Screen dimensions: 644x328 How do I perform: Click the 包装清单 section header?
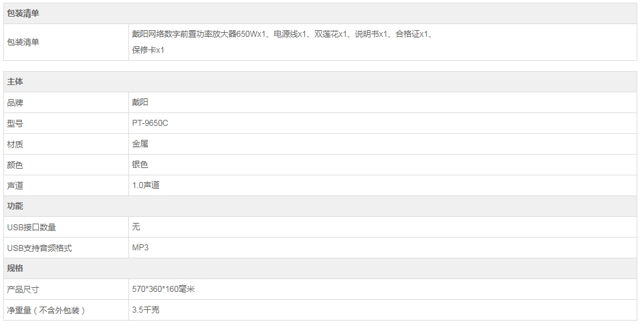click(x=320, y=13)
